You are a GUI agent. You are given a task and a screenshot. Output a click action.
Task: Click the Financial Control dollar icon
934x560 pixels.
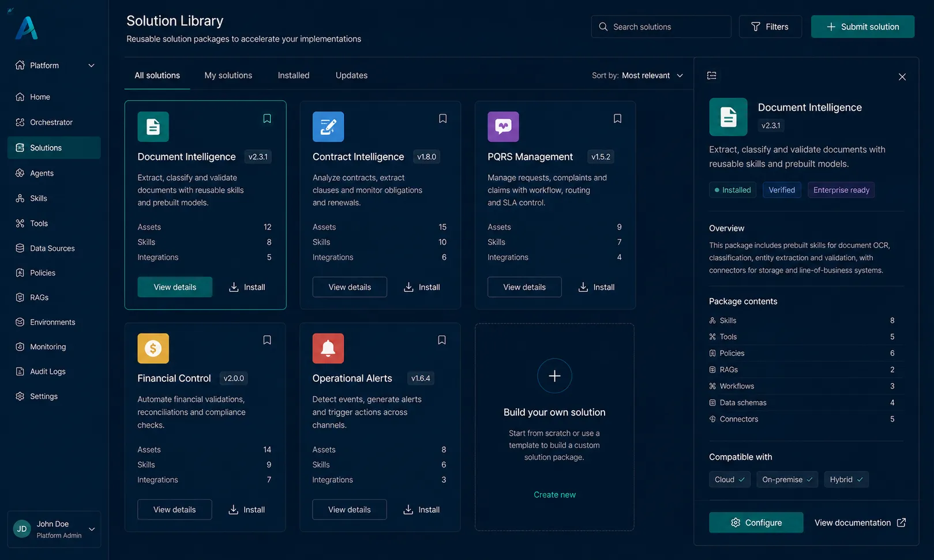(153, 348)
